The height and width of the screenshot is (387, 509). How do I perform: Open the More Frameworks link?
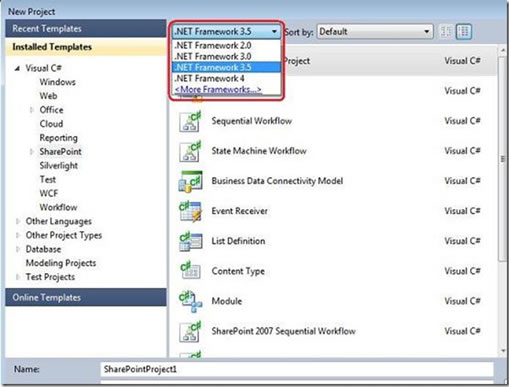coord(218,89)
